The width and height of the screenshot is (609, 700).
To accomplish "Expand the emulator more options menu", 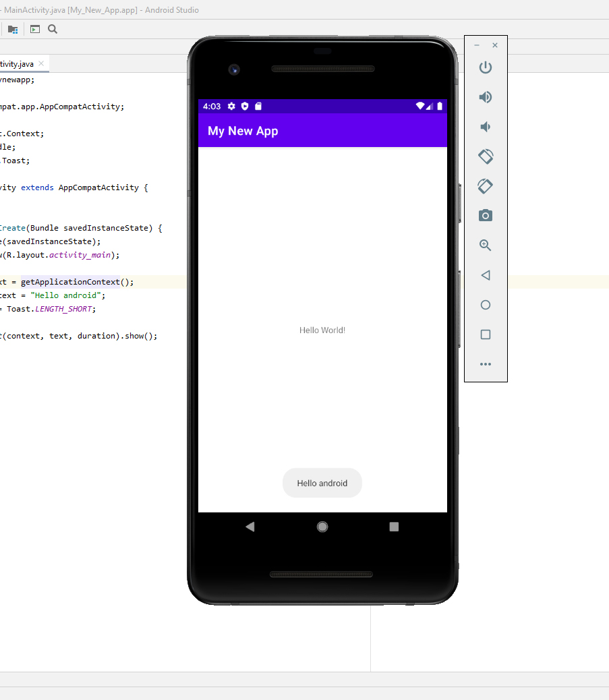I will click(x=485, y=364).
